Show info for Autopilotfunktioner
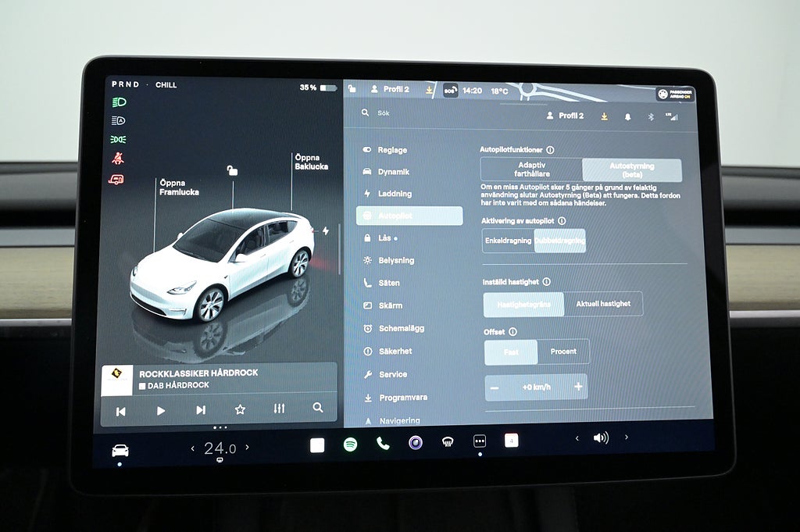Viewport: 800px width, 532px height. (550, 150)
